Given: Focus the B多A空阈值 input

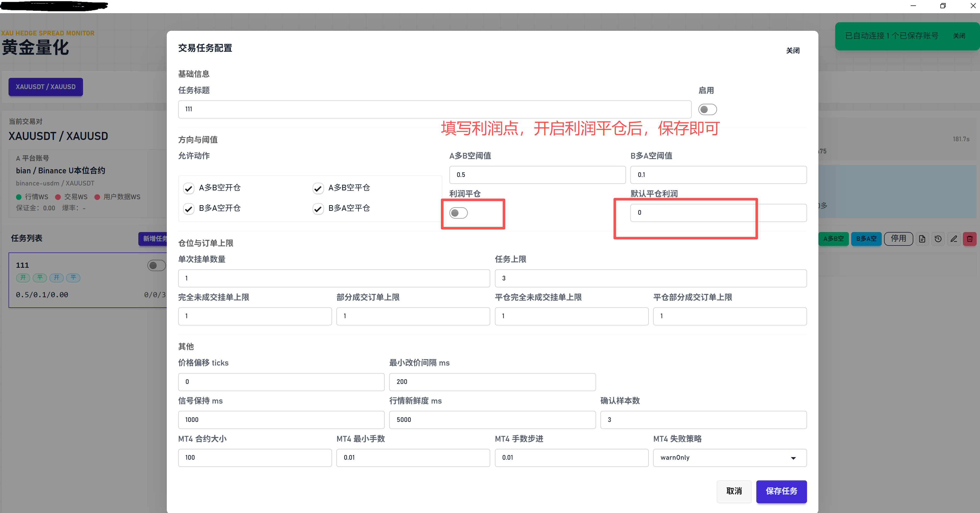Looking at the screenshot, I should click(x=718, y=175).
